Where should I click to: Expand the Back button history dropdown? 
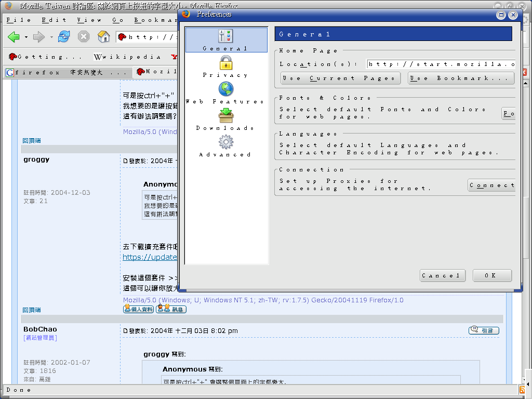(26, 37)
